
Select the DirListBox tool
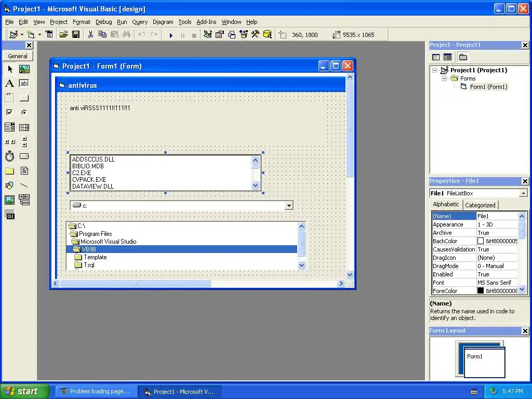(x=10, y=170)
